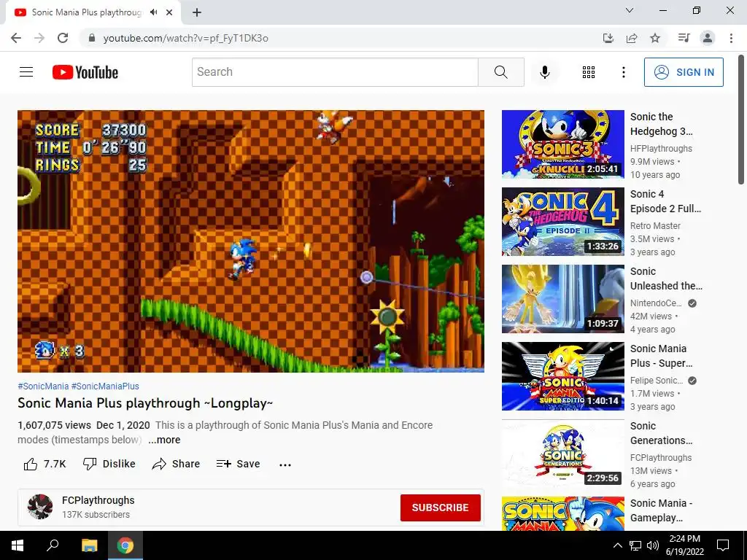The image size is (747, 560).
Task: Open Chrome profile avatar
Action: [x=708, y=38]
